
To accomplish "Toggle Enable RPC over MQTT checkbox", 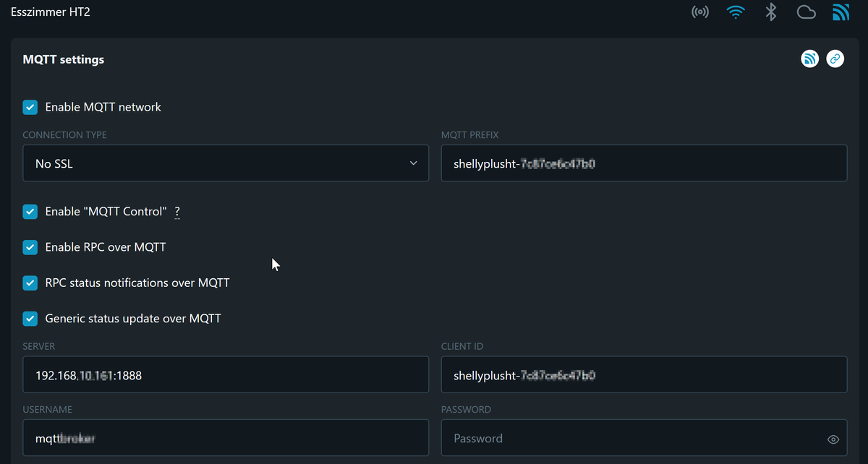I will pos(30,247).
